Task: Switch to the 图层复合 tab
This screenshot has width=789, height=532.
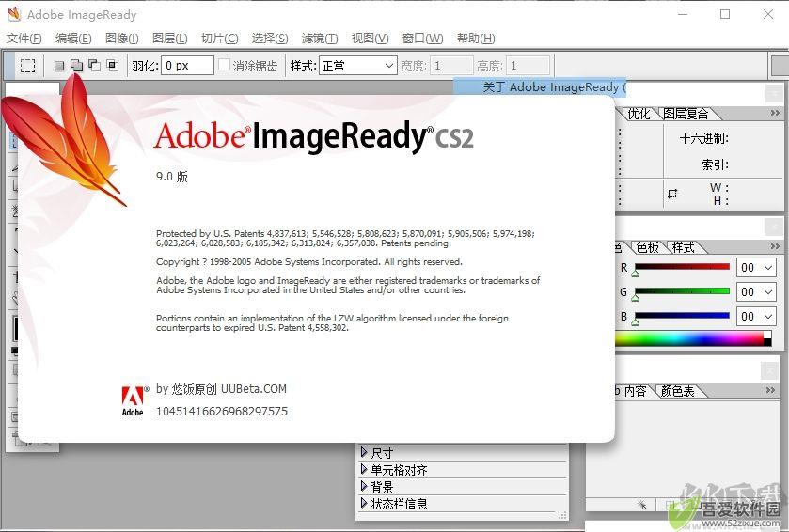Action: click(x=686, y=114)
